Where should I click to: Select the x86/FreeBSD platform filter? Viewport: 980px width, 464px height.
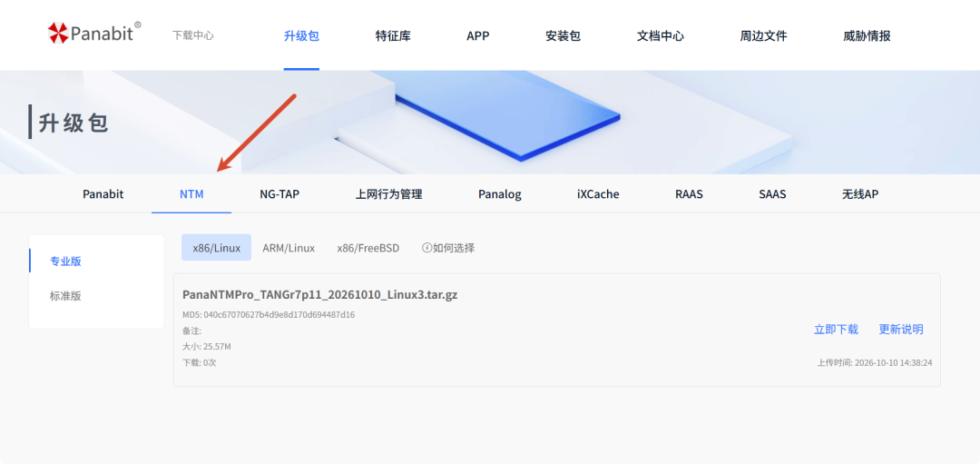coord(368,248)
